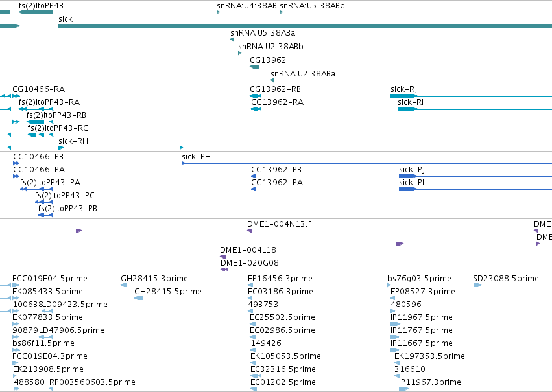Click EST EC25502.5prime
The width and height of the screenshot is (552, 392).
click(x=282, y=318)
